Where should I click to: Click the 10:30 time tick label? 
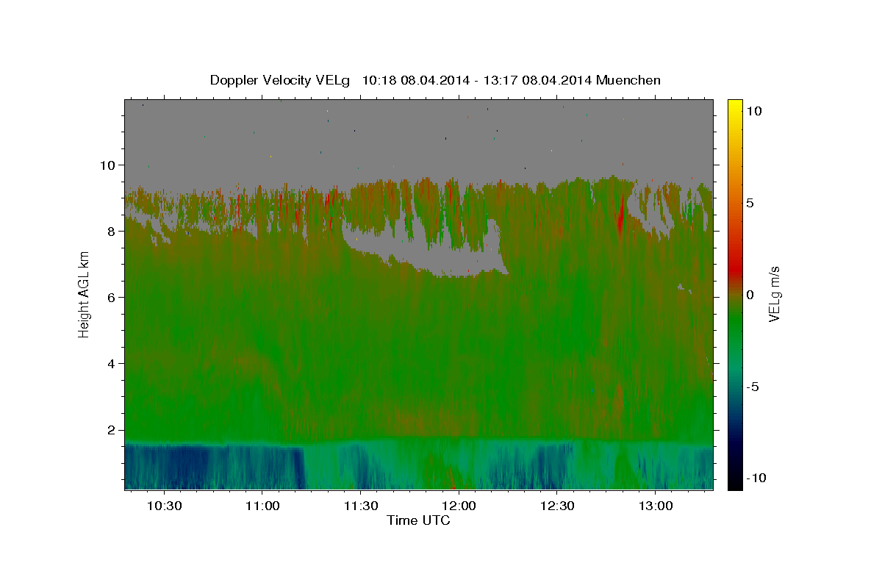click(164, 506)
